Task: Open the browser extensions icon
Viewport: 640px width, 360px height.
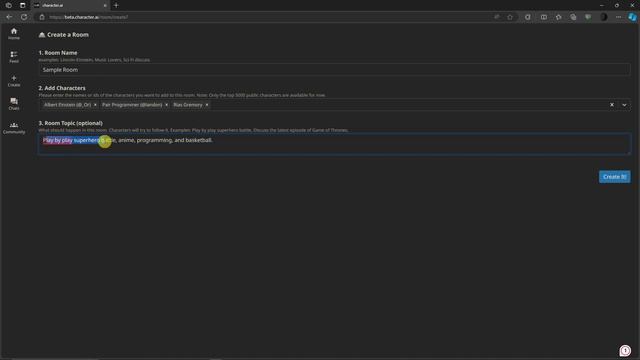Action: (x=528, y=17)
